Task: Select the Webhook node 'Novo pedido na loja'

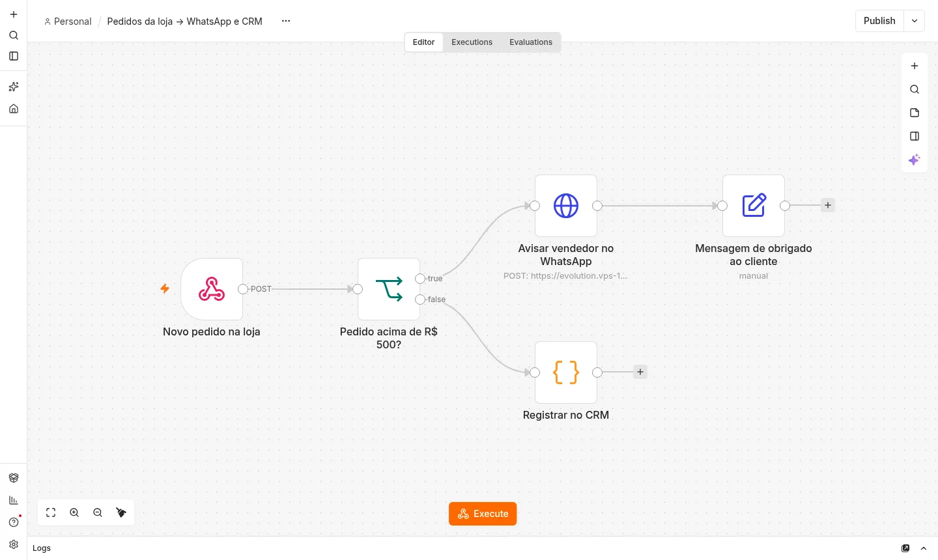Action: tap(212, 289)
